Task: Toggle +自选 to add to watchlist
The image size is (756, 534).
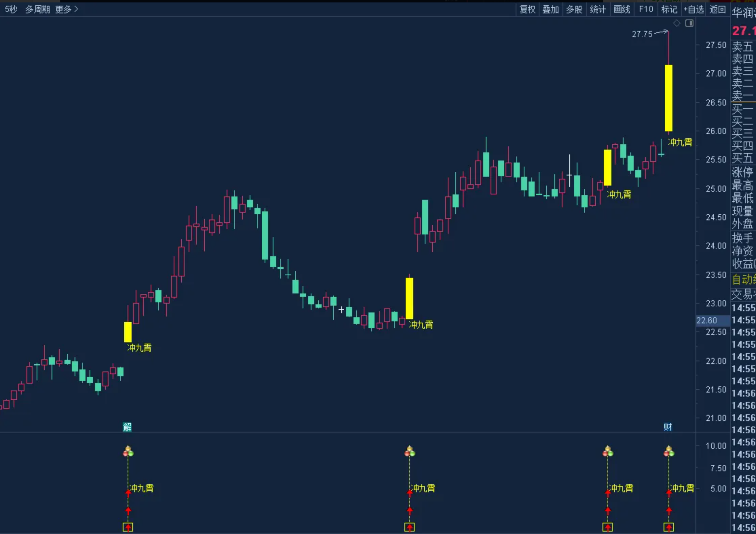Action: 693,9
